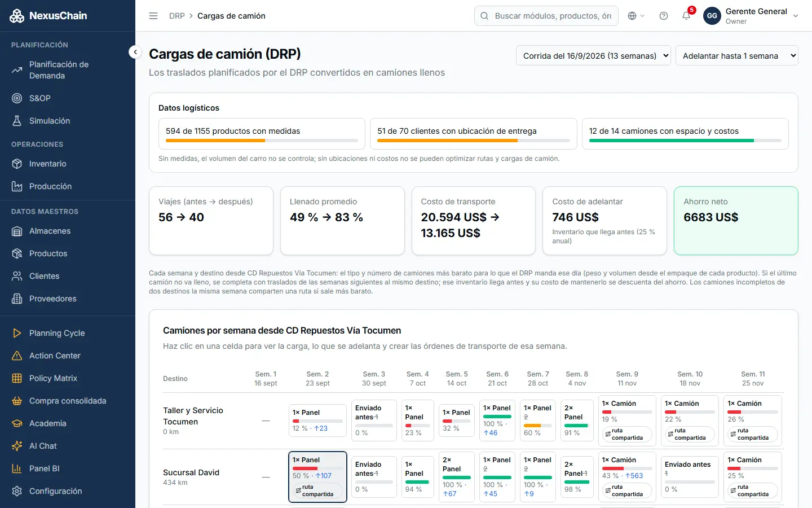Open the help question mark icon

click(x=664, y=16)
